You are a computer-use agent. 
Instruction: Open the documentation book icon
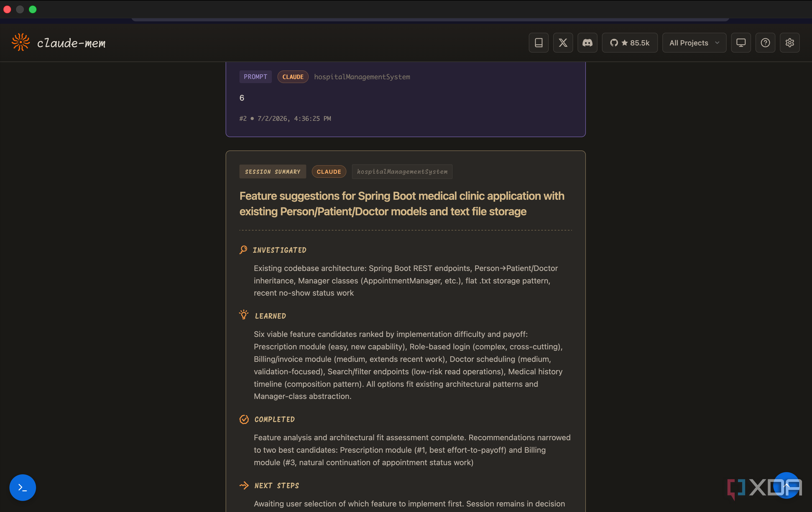[538, 43]
